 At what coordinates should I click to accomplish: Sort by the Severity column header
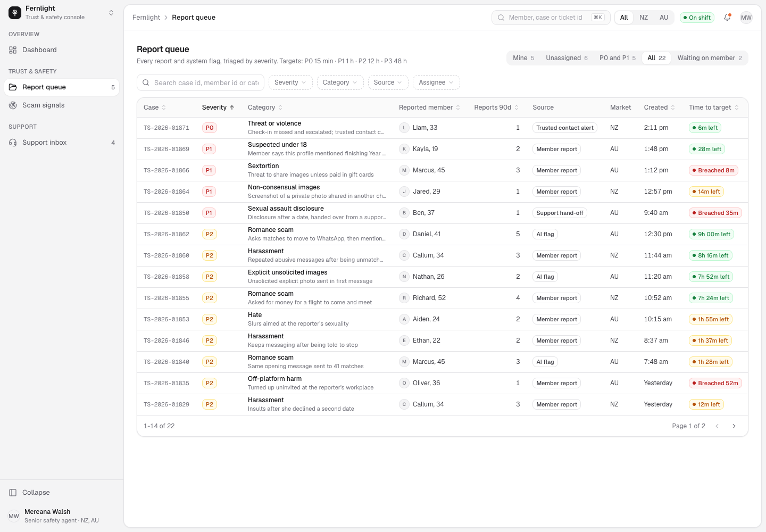[218, 107]
